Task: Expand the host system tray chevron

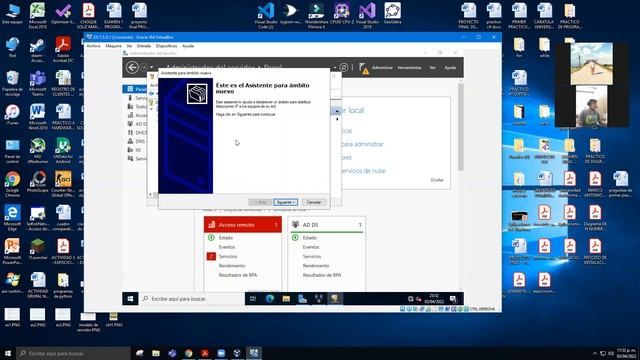Action: click(594, 353)
